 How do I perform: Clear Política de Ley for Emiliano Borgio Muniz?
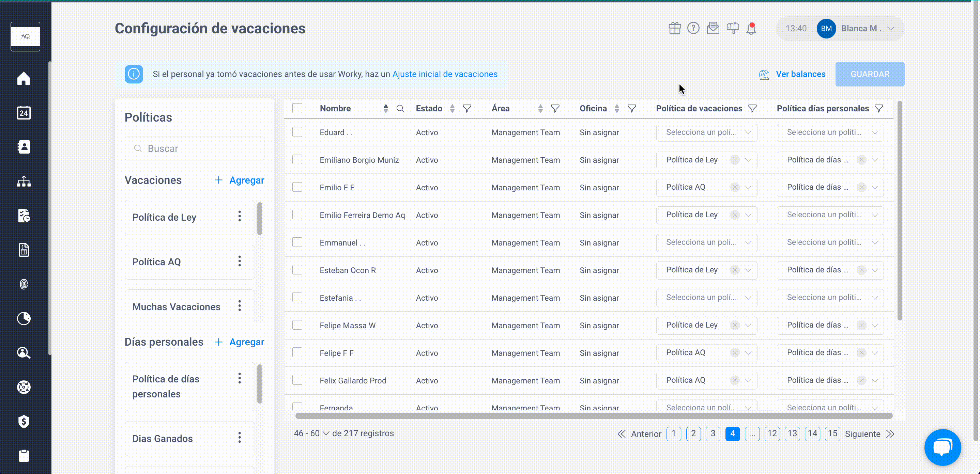[735, 160]
